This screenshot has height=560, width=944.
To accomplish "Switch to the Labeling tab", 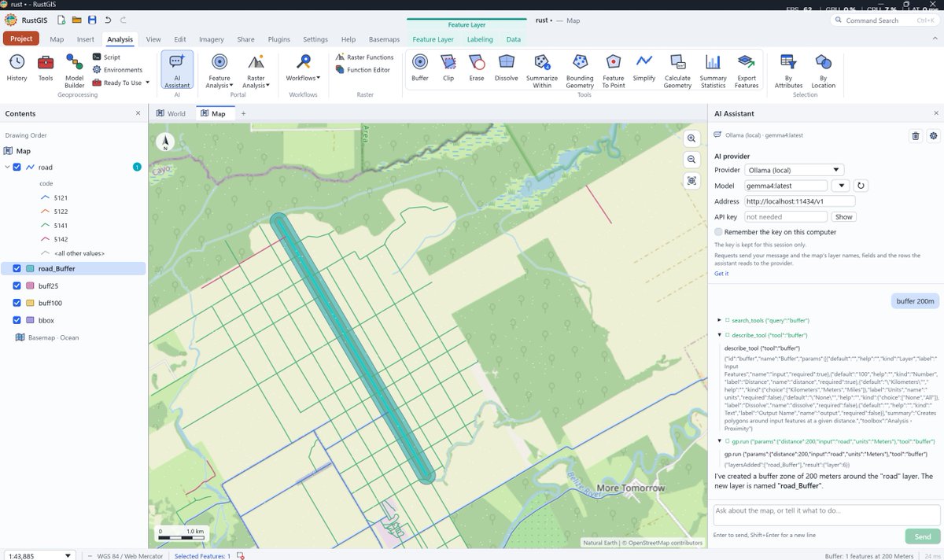I will click(x=480, y=39).
